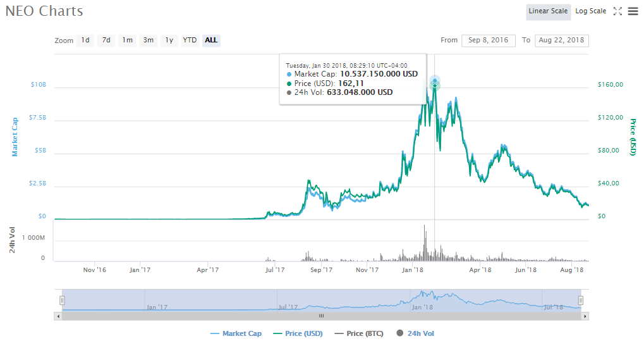Viewport: 644px width, 341px height.
Task: Click the Price (USD) axis title on right
Action: pyautogui.click(x=633, y=137)
